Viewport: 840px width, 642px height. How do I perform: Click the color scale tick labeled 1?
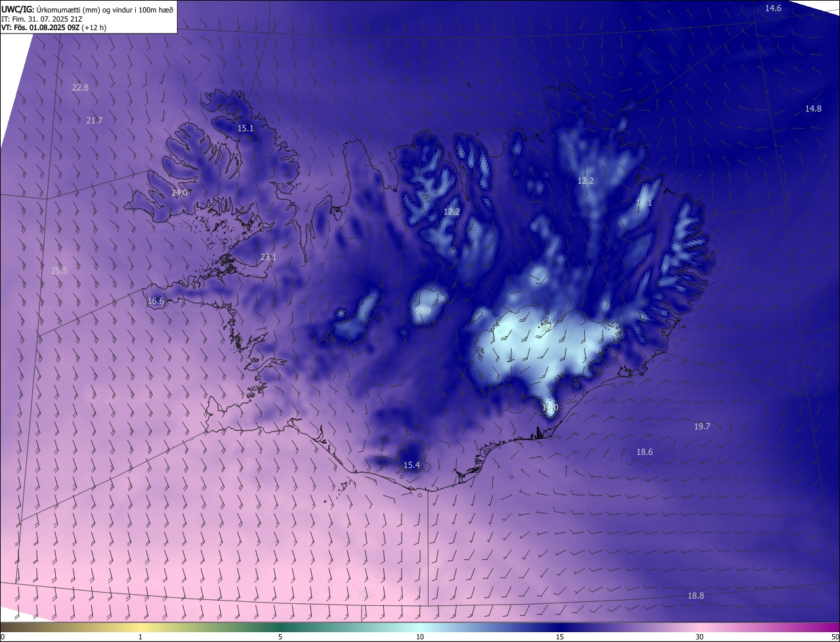[x=140, y=637]
